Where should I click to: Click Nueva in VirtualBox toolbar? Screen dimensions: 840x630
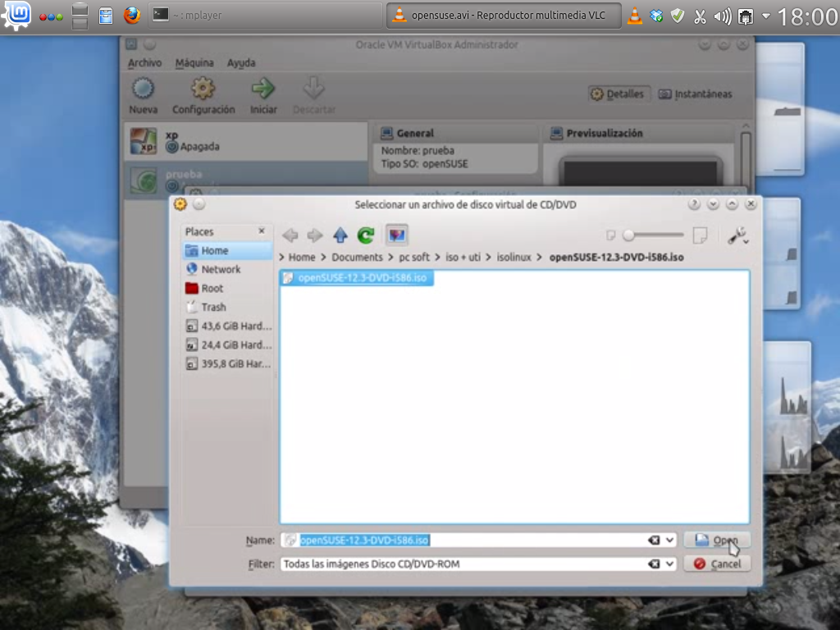[143, 95]
